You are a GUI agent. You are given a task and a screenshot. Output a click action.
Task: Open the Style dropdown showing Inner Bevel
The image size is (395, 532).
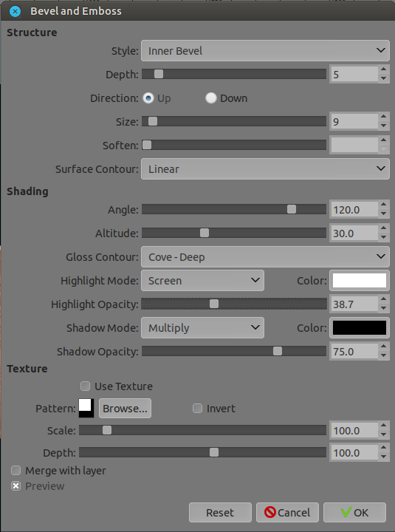tap(265, 50)
